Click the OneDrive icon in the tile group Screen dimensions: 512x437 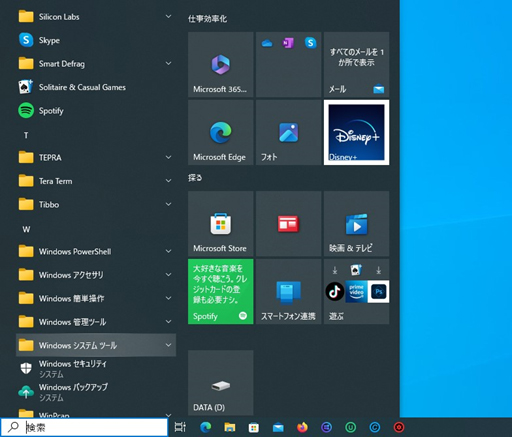[x=267, y=43]
